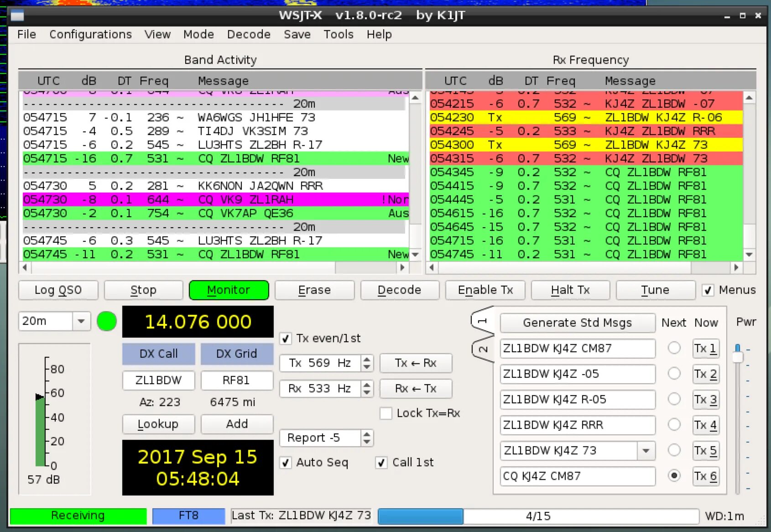The image size is (771, 532).
Task: Open the window menu icon in title bar
Action: click(17, 16)
